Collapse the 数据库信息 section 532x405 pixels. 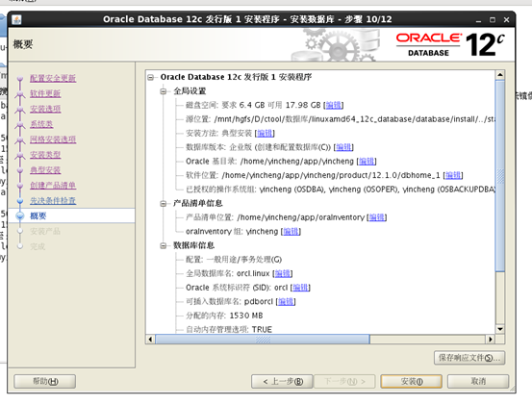pos(164,245)
